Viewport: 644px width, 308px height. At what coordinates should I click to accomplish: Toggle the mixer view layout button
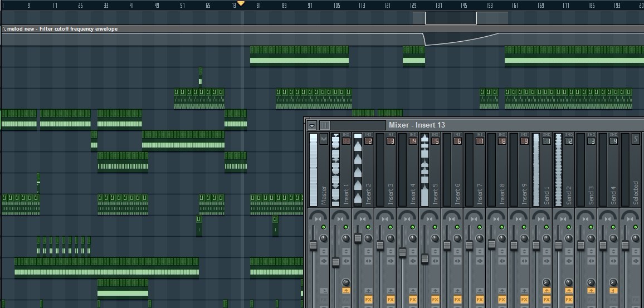[x=324, y=125]
